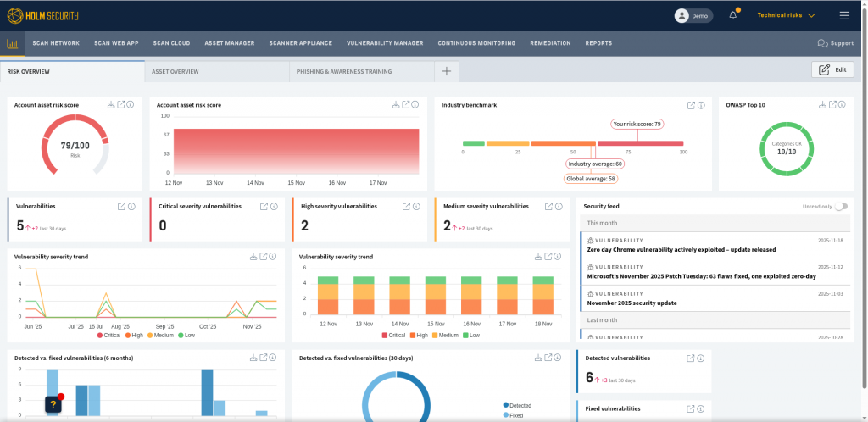This screenshot has width=868, height=422.
Task: Toggle Critical series in line chart legend
Action: (111, 336)
